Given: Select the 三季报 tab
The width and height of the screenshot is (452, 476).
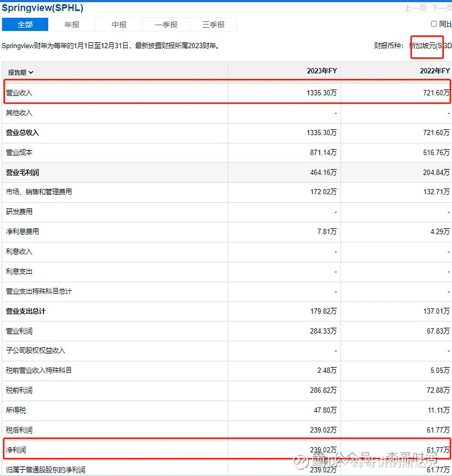Looking at the screenshot, I should pyautogui.click(x=213, y=24).
